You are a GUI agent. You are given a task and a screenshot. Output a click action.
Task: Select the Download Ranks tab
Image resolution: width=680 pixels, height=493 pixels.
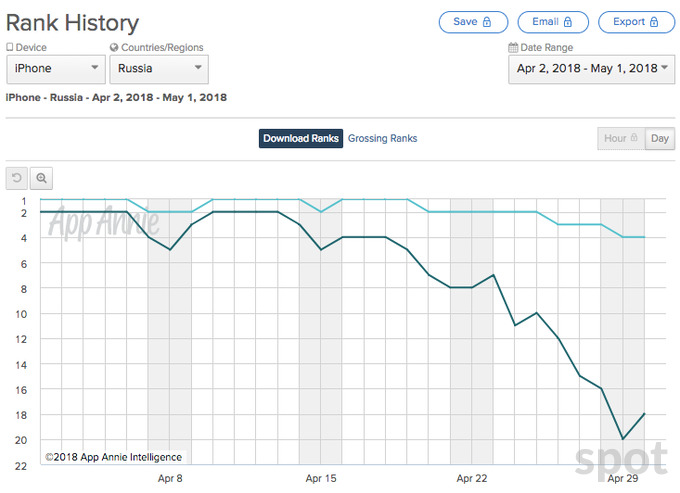click(x=301, y=139)
